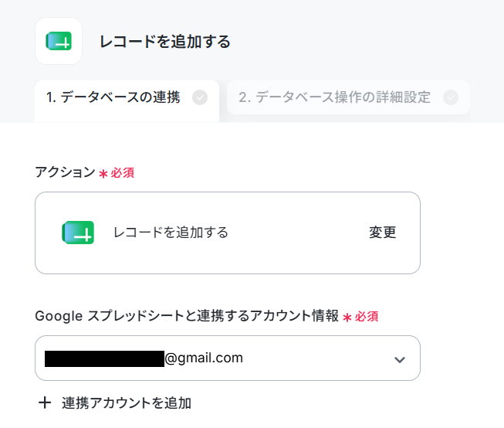Viewport: 504px width, 428px height.
Task: Click the red 必須 marker next to アクション
Action: click(123, 173)
